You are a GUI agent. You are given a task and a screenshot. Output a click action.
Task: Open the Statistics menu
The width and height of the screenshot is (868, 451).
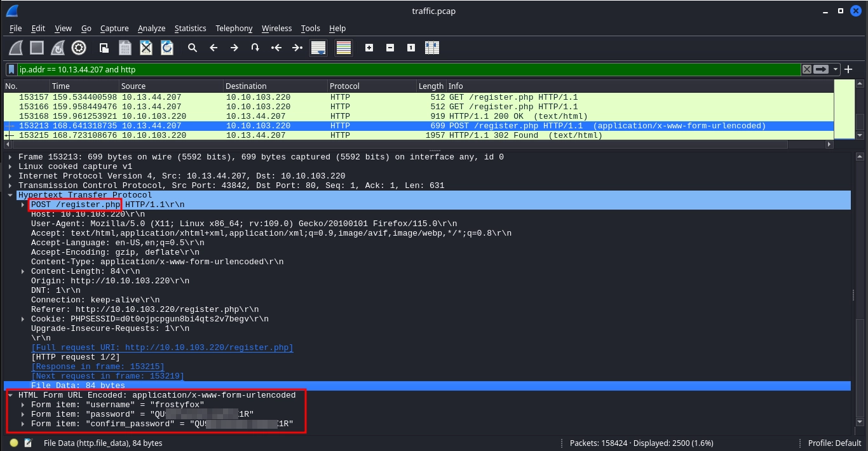(x=190, y=28)
